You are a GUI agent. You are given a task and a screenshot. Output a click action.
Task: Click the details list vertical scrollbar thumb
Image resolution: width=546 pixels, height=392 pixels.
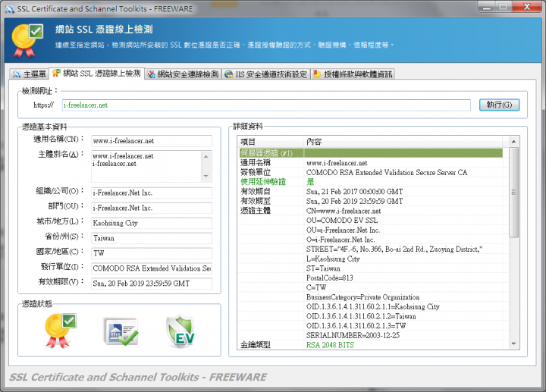(513, 192)
